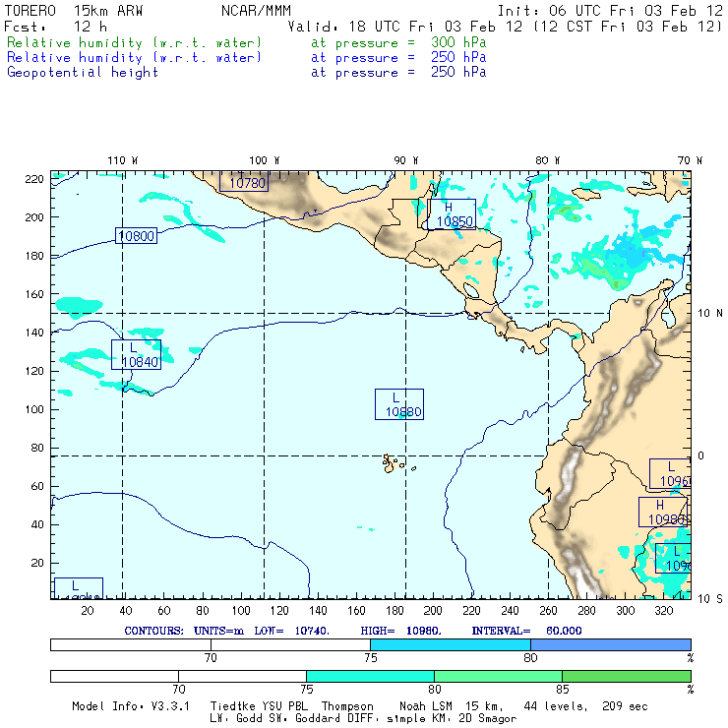Click the '10780' contour label box

244,181
